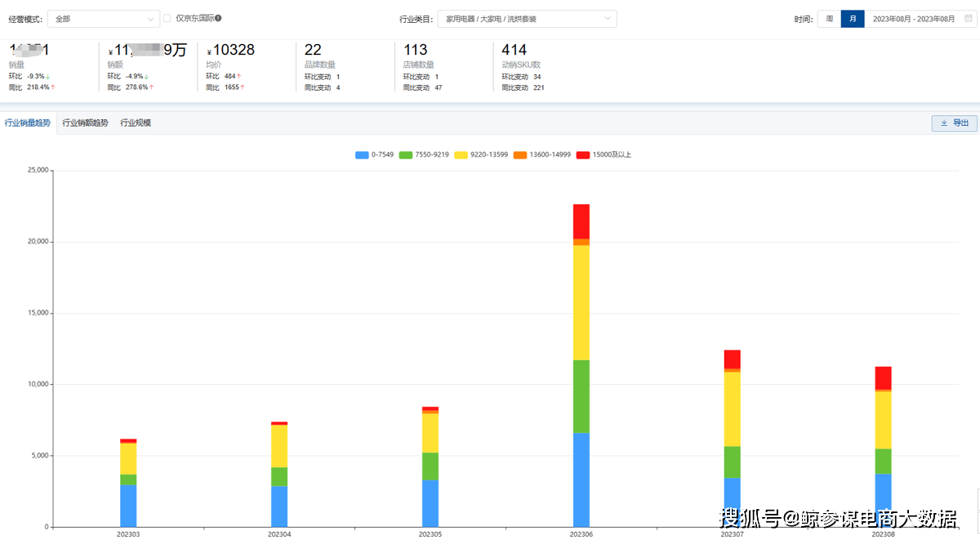Expand the 行业类目 category dropdown

point(527,19)
